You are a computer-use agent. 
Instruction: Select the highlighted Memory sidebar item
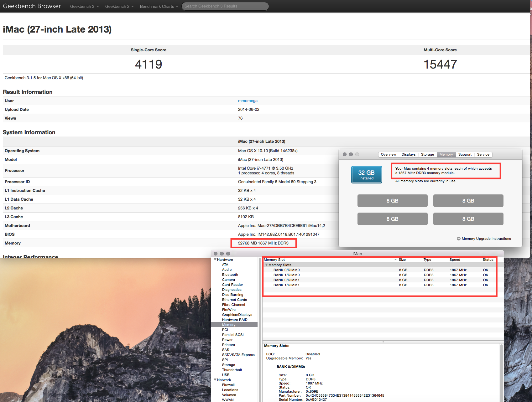(234, 325)
